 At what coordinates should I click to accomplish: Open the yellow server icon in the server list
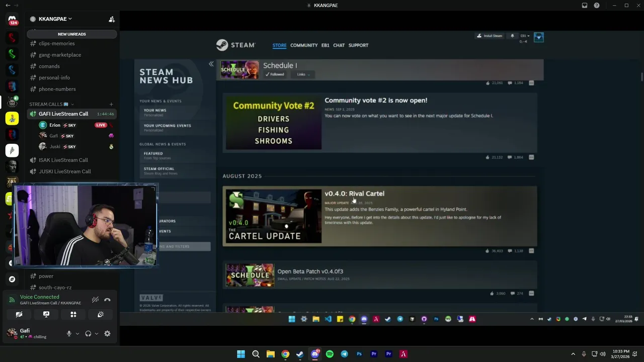point(12,118)
